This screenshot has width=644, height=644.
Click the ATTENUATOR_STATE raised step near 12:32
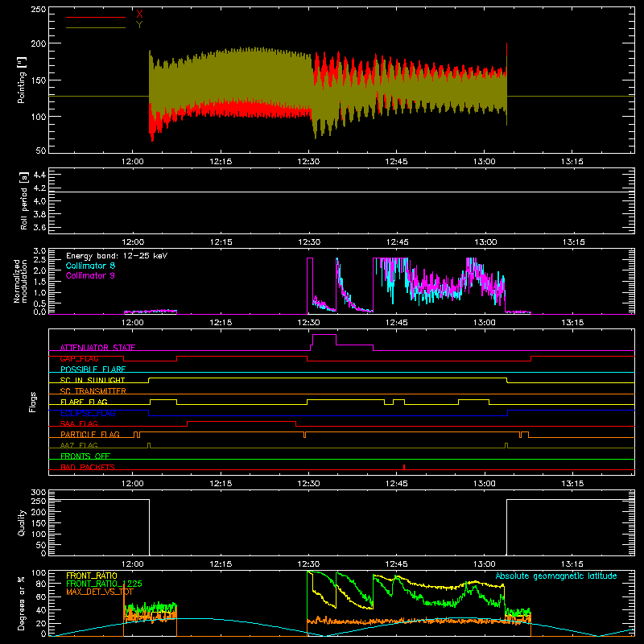[324, 335]
